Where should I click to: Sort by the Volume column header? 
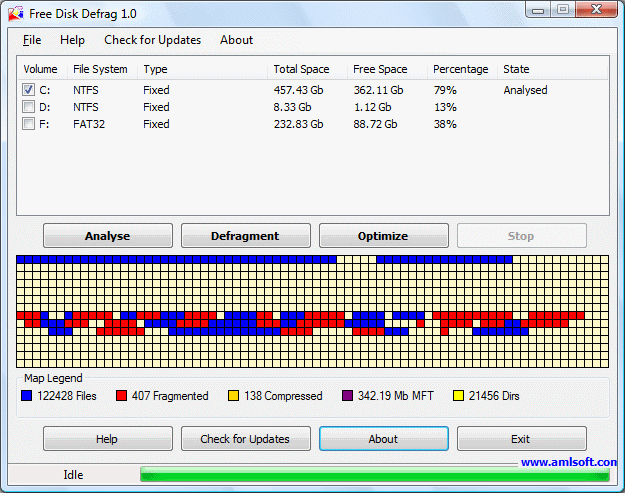(40, 69)
